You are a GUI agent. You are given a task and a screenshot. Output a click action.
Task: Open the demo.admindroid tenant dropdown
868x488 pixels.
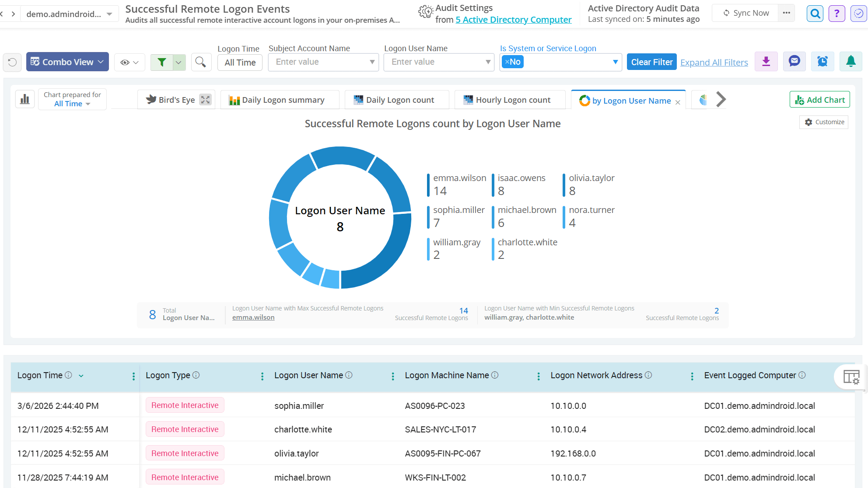[x=69, y=14]
